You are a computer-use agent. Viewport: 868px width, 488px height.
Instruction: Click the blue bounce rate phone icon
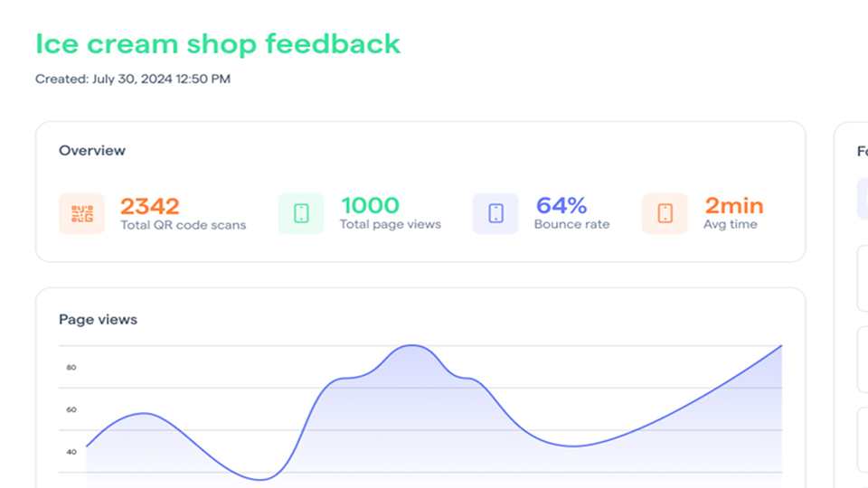(495, 213)
